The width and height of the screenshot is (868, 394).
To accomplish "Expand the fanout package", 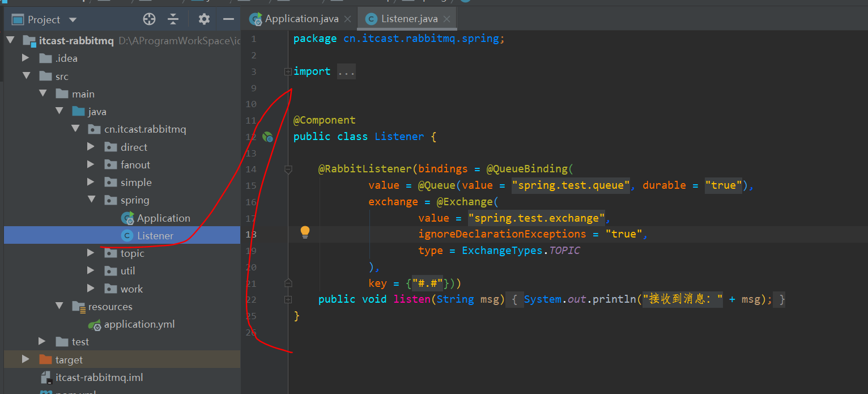I will coord(91,164).
